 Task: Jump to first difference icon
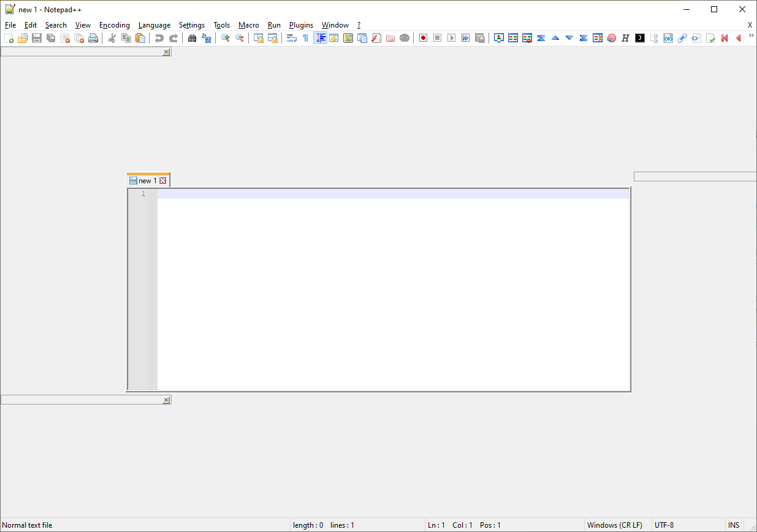[x=541, y=38]
